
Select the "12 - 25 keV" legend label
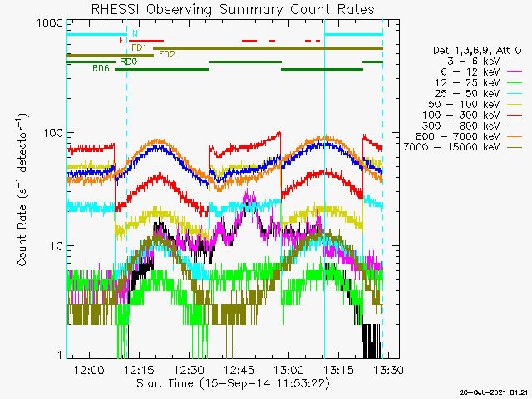pos(467,83)
